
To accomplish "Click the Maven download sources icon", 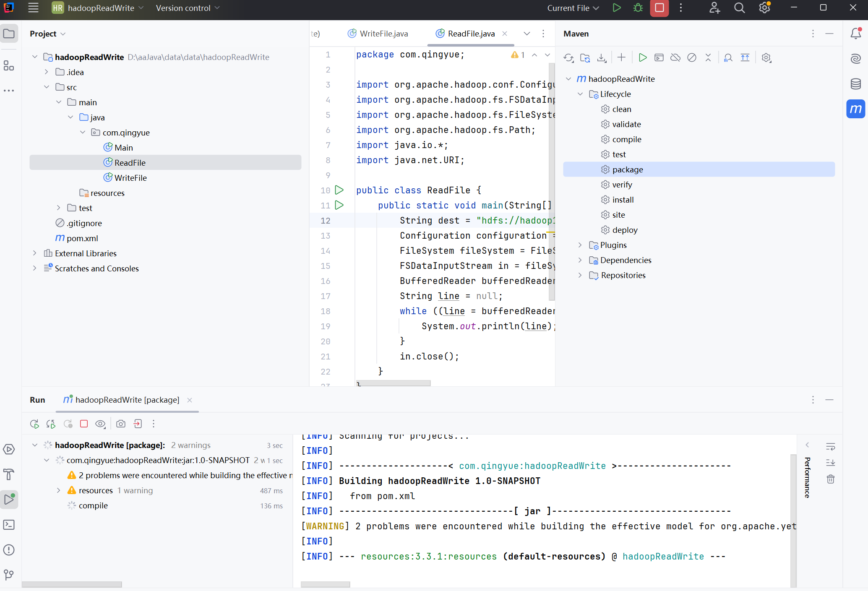I will click(602, 58).
